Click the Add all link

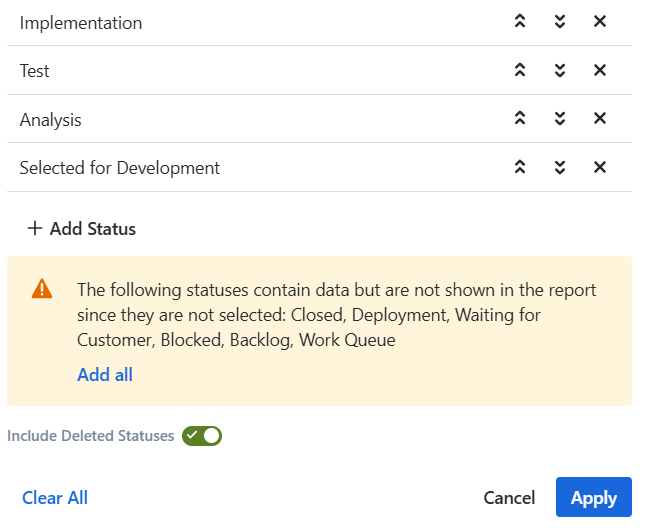(105, 375)
